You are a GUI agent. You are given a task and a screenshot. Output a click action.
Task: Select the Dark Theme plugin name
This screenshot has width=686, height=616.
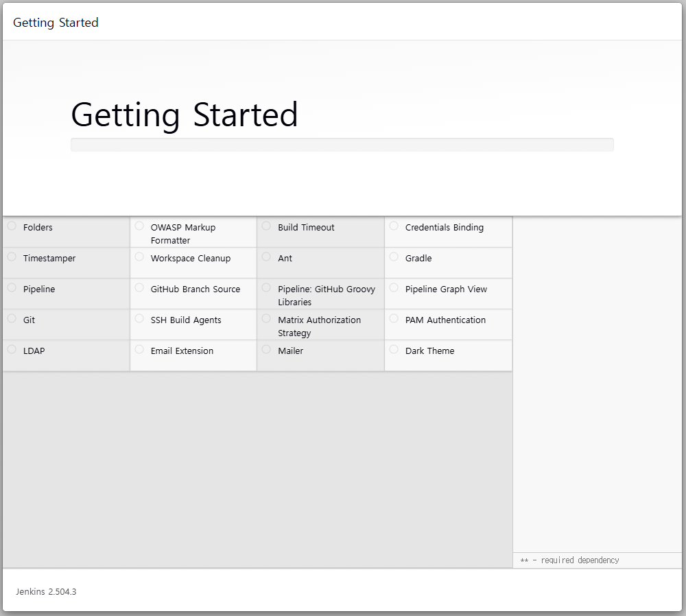tap(429, 351)
